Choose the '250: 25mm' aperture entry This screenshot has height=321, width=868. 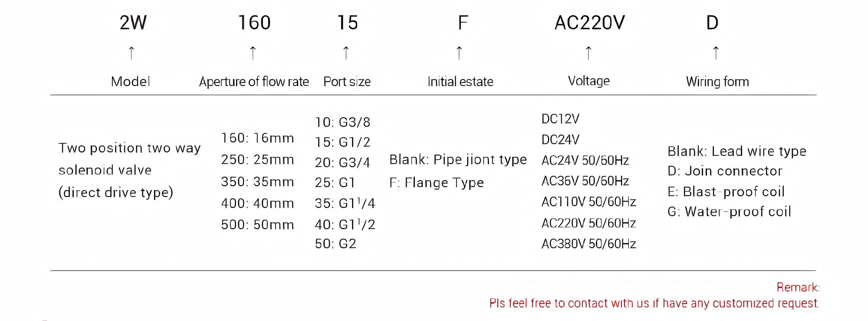(x=258, y=160)
